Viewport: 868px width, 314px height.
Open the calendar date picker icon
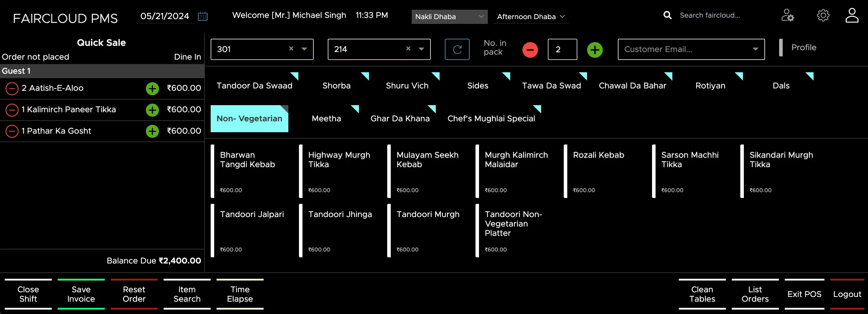tap(202, 16)
